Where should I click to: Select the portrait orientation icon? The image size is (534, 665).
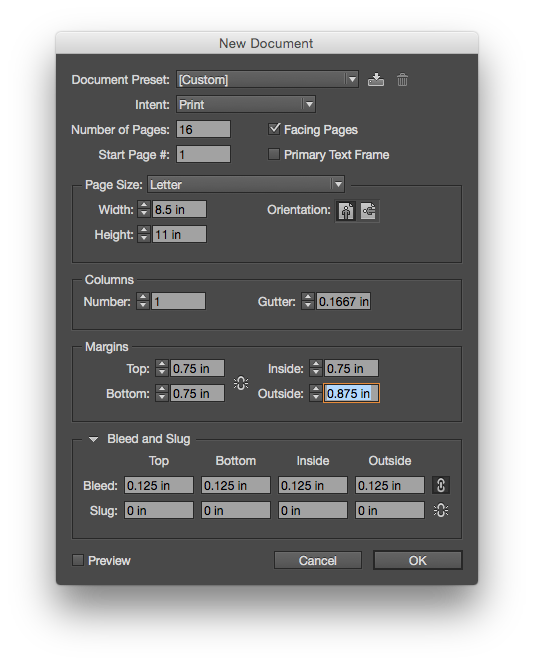tap(346, 211)
